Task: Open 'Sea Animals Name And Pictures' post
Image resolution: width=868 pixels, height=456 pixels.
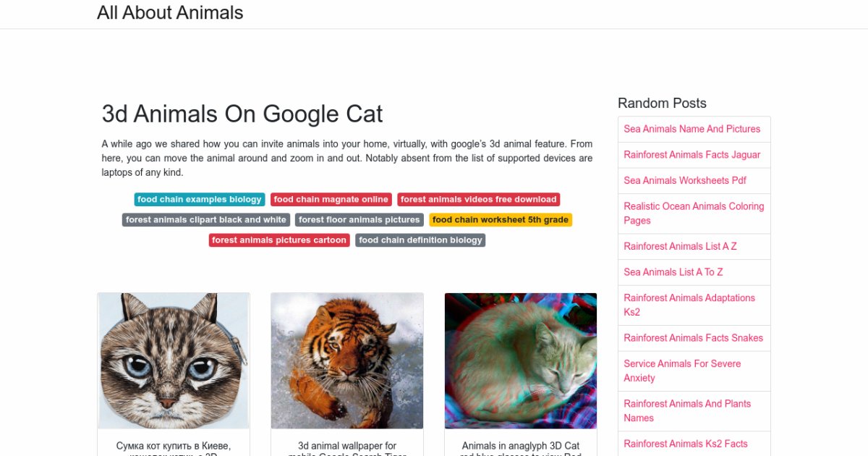Action: click(692, 129)
